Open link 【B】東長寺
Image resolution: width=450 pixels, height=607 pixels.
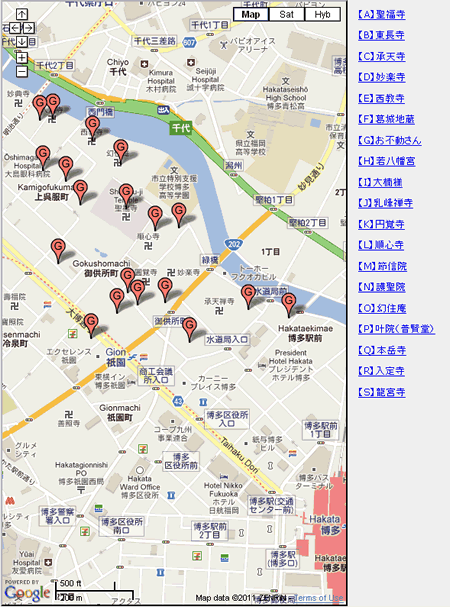(x=381, y=36)
